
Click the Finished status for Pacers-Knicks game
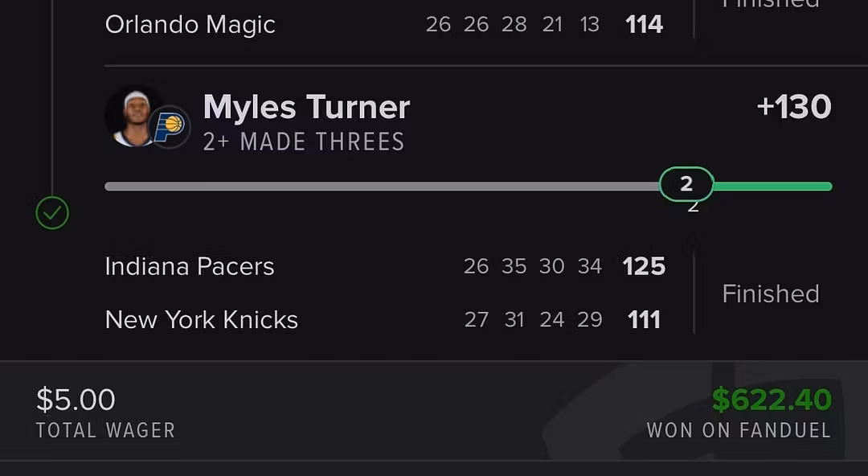770,293
